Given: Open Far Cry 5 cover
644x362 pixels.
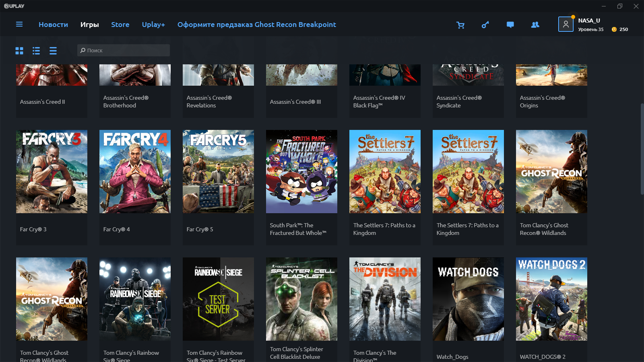Looking at the screenshot, I should pyautogui.click(x=218, y=171).
